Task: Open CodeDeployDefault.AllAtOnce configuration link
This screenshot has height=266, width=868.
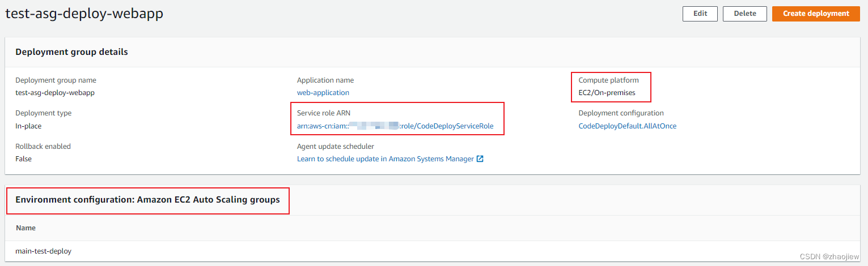Action: pyautogui.click(x=628, y=126)
